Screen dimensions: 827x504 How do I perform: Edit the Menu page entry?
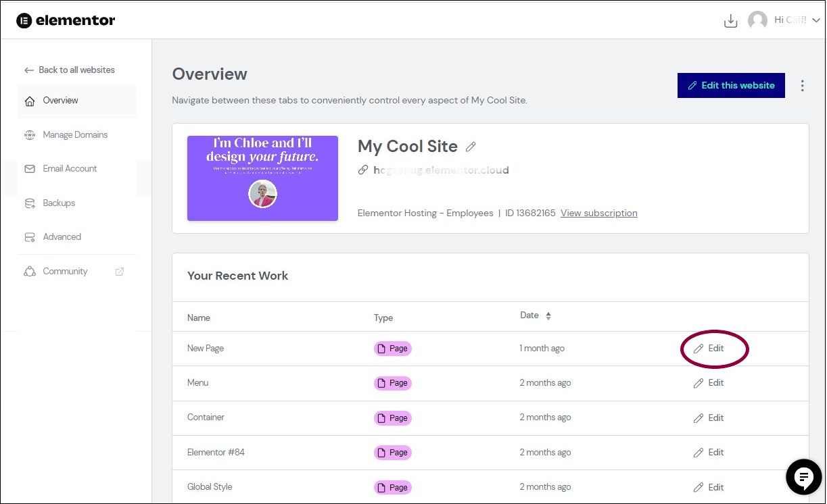pyautogui.click(x=709, y=383)
